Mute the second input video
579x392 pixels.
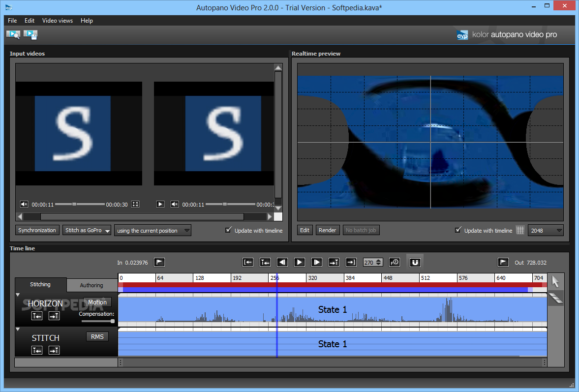175,204
